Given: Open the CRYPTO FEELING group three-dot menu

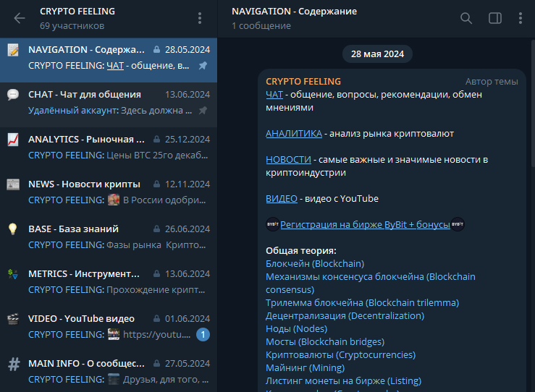Looking at the screenshot, I should point(200,18).
